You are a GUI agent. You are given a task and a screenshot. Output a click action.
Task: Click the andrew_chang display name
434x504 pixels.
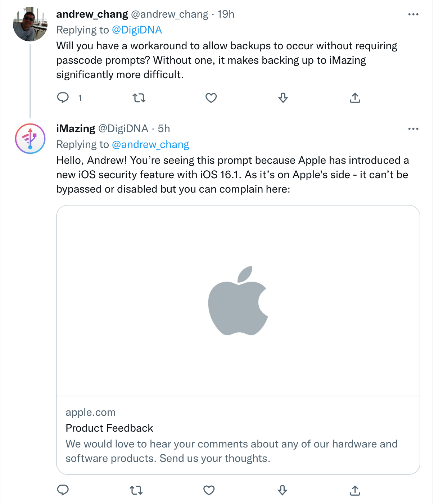92,14
